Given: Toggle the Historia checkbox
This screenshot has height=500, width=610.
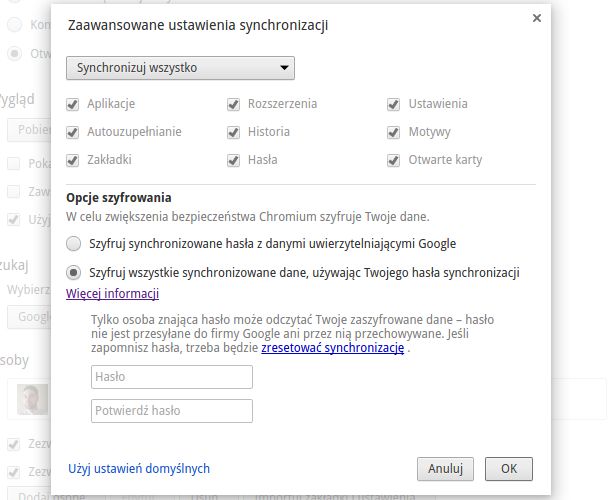Looking at the screenshot, I should [x=233, y=132].
